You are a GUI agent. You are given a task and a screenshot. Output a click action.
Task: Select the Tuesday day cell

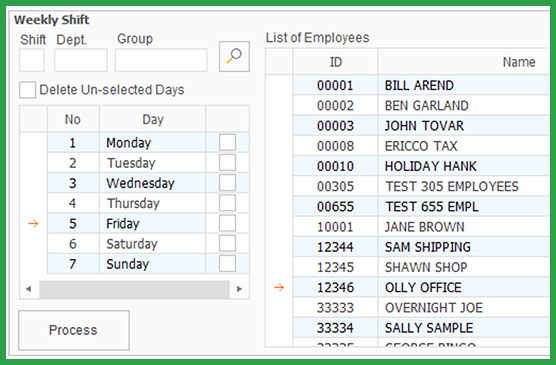tap(152, 163)
